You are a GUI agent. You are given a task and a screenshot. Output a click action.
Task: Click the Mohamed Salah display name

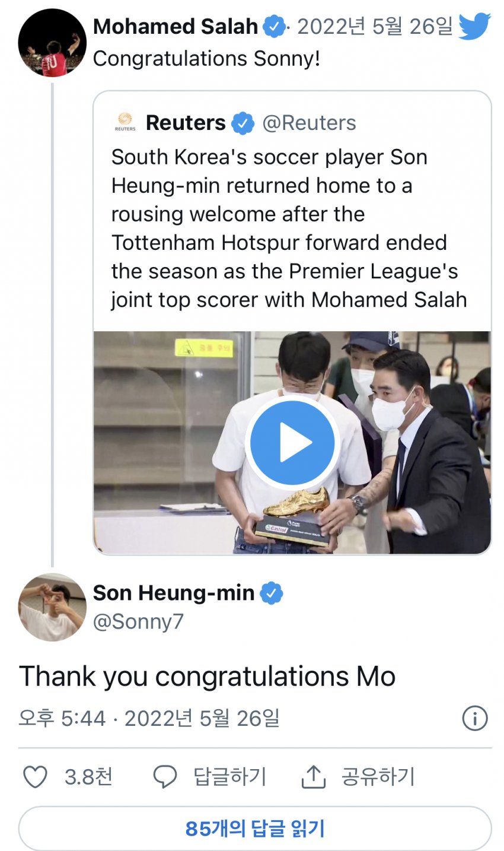point(176,27)
